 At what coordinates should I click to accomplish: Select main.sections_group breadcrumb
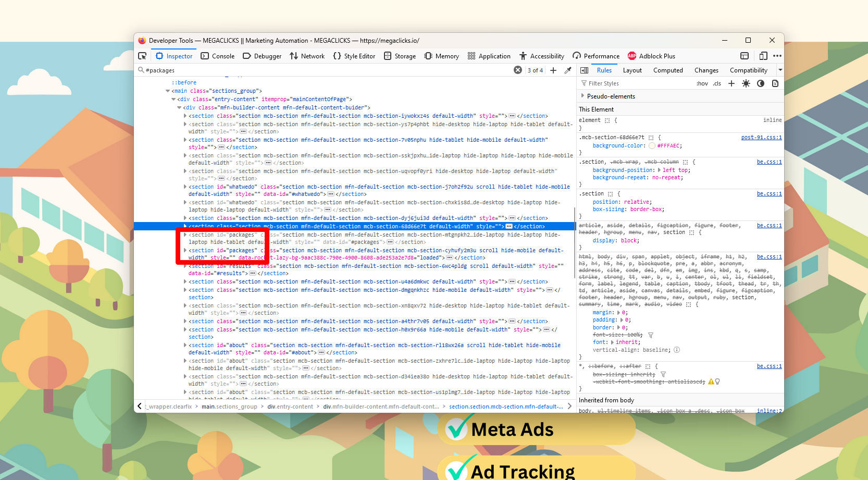click(229, 407)
